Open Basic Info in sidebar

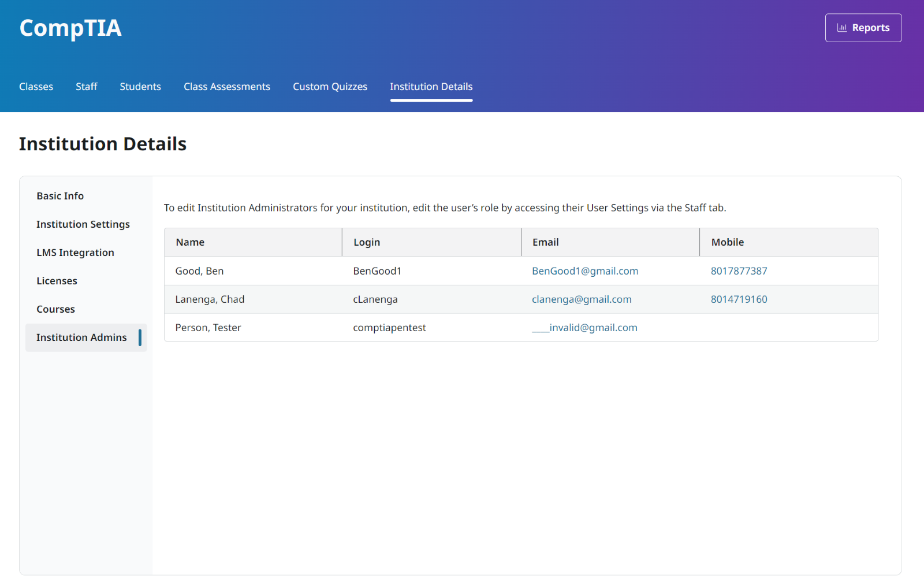tap(60, 196)
